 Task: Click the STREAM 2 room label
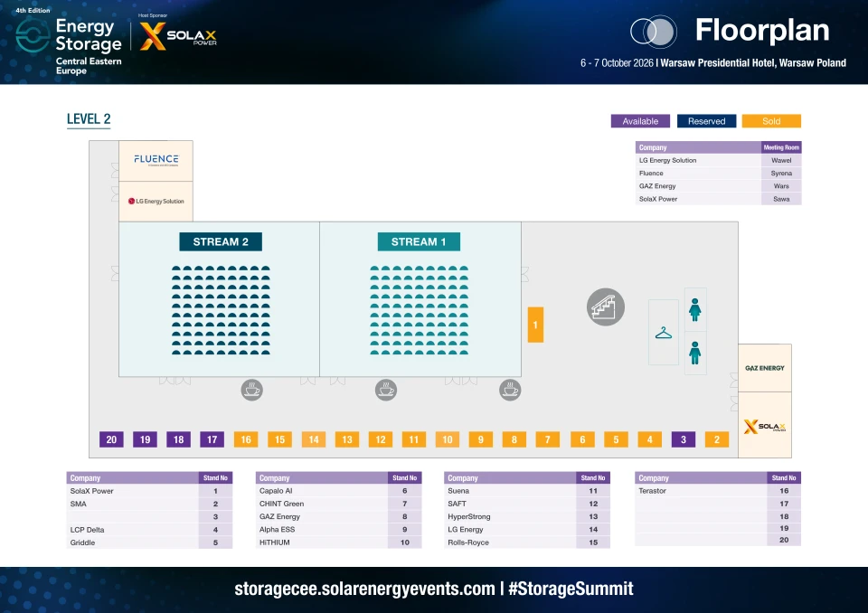click(221, 242)
